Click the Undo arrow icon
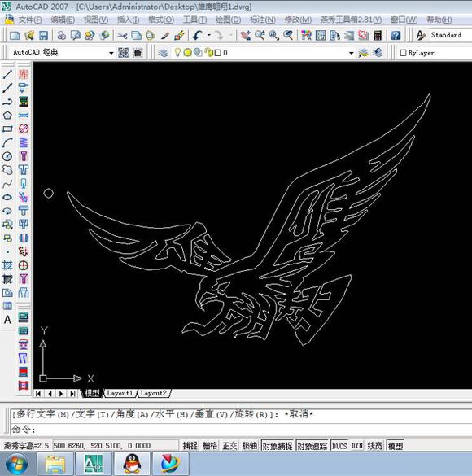 197,35
